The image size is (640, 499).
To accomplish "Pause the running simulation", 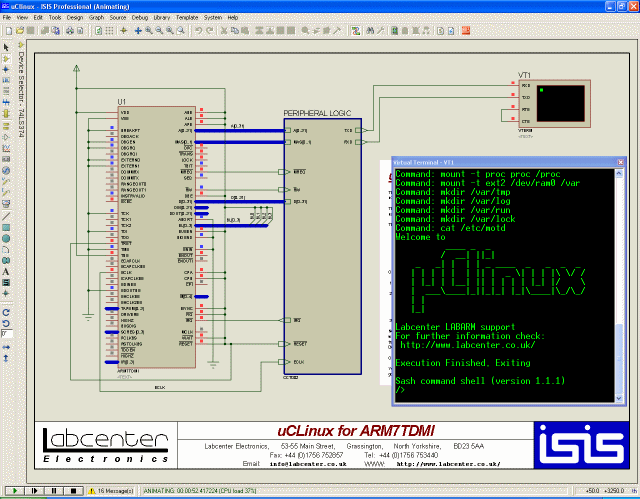I will click(x=53, y=491).
